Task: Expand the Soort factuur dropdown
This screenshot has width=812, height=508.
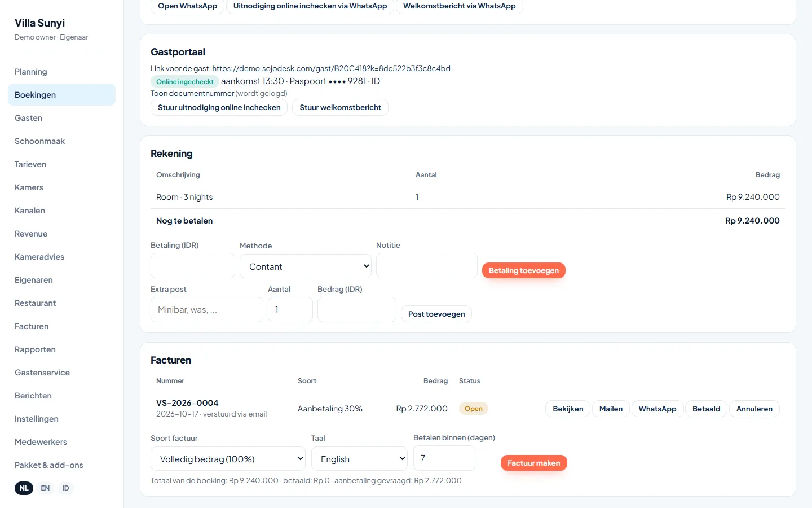Action: 228,459
